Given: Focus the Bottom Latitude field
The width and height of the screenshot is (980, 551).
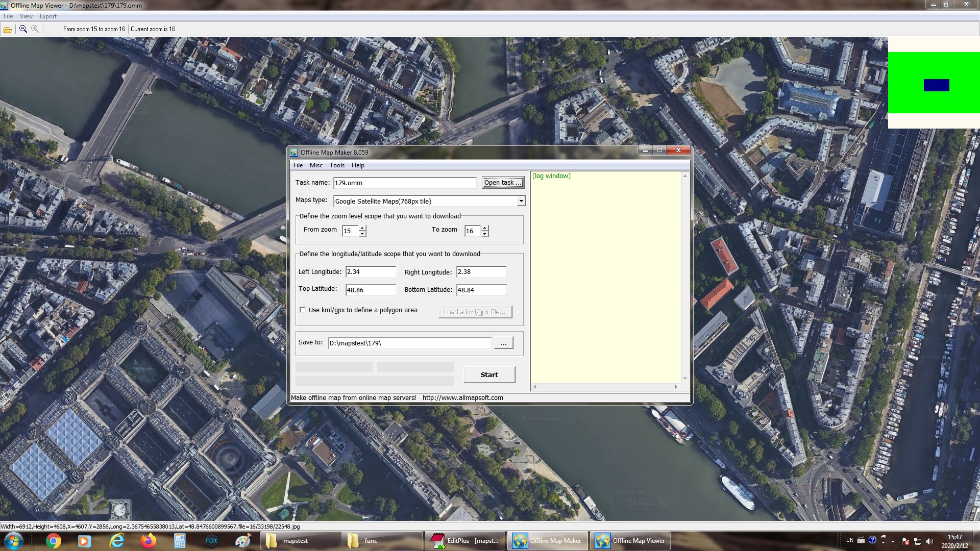Looking at the screenshot, I should click(x=481, y=290).
